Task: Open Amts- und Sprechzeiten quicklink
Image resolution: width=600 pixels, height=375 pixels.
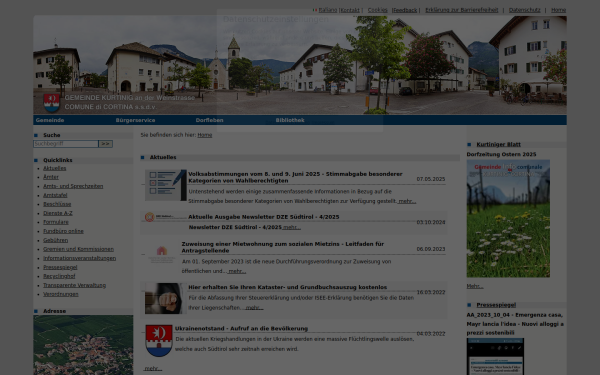Action: [x=73, y=186]
